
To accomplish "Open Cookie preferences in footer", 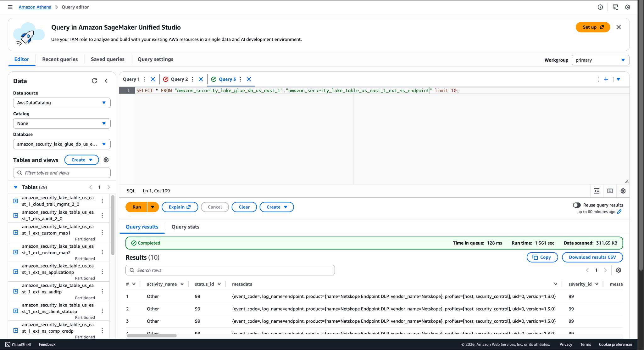I will point(615,344).
